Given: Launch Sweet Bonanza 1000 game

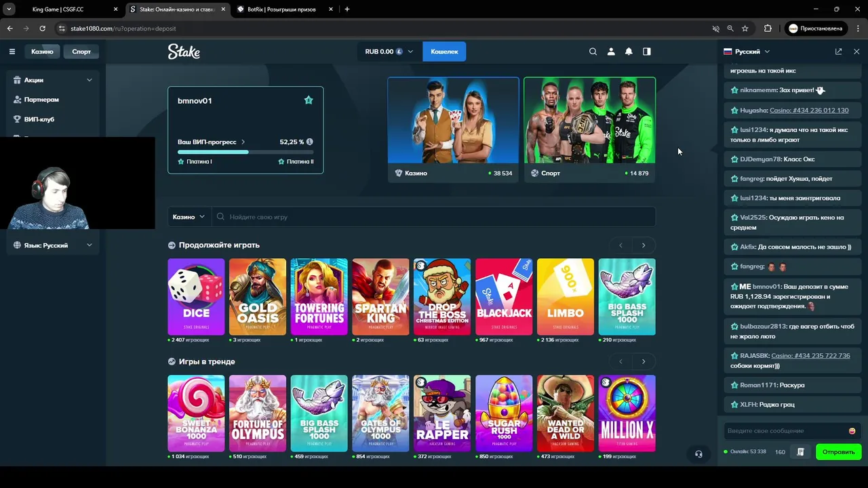Looking at the screenshot, I should click(x=196, y=413).
